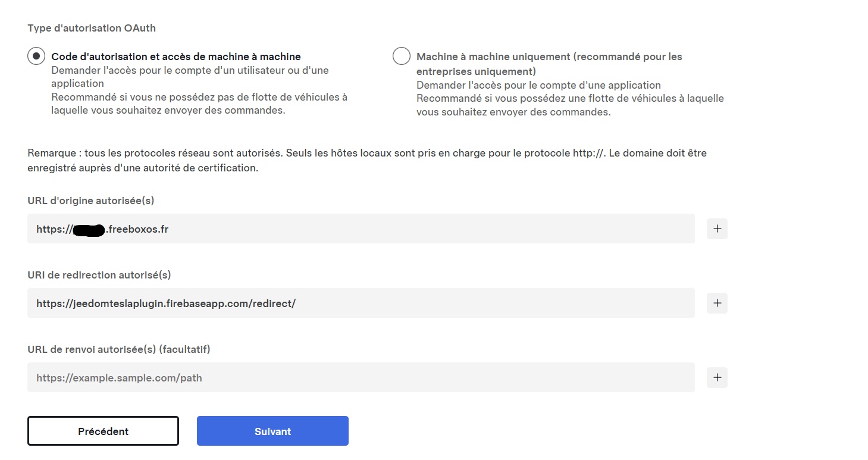Select the Code d'autorisation radio circle
868x460 pixels.
pos(36,56)
